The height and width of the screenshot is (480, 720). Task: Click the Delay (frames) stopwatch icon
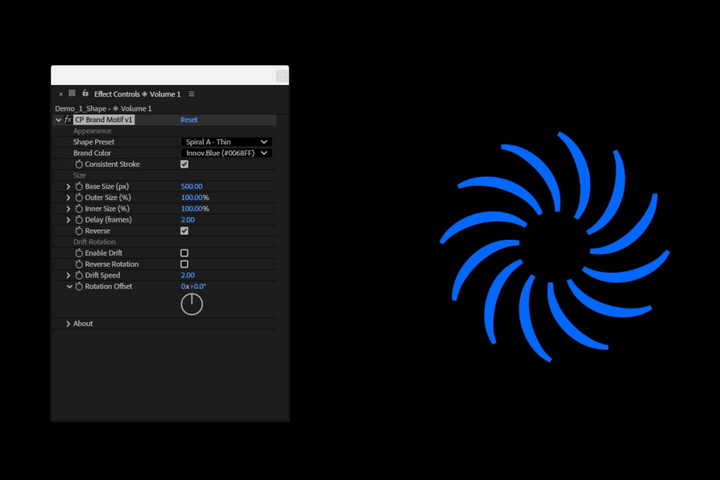tap(79, 220)
